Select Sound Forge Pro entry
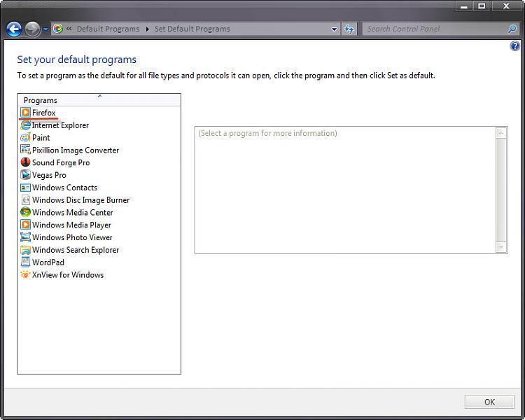 (x=61, y=162)
